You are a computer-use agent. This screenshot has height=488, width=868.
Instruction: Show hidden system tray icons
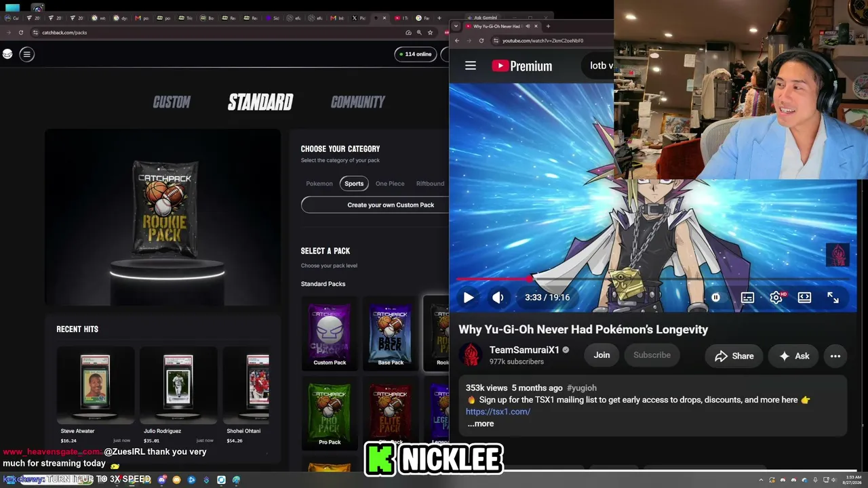pyautogui.click(x=762, y=480)
